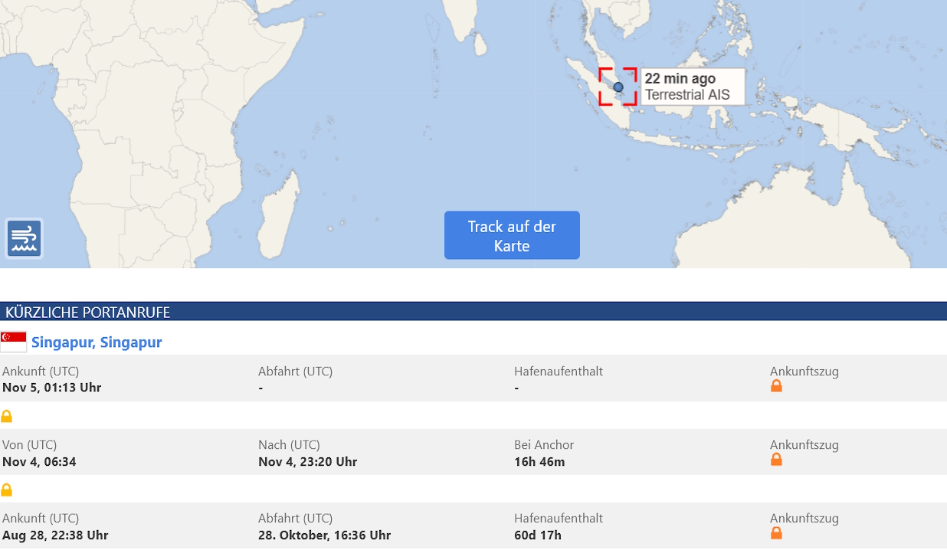Click the port stay value 60d 17h
This screenshot has width=947, height=560.
click(x=537, y=535)
